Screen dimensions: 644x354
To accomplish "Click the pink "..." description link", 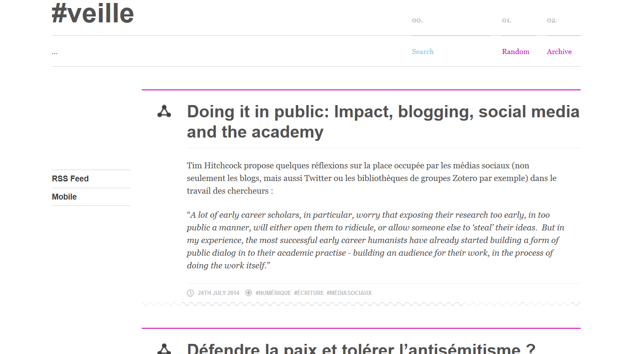I will [54, 52].
